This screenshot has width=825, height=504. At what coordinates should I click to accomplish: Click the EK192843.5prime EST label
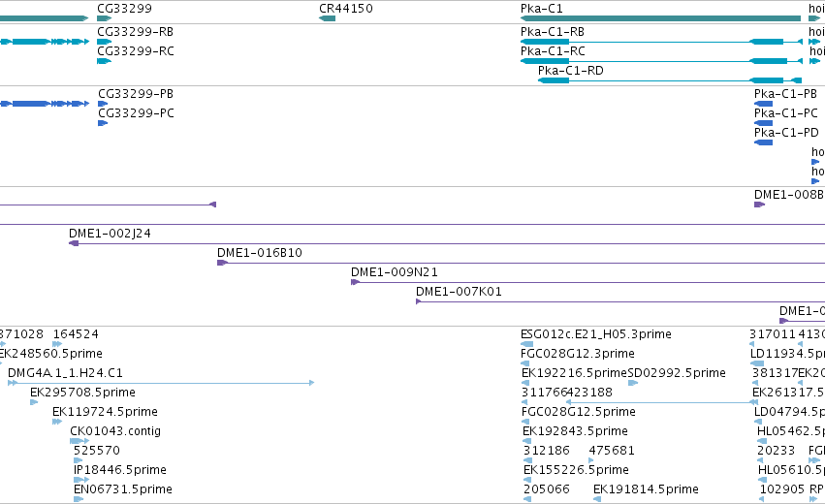coord(575,431)
